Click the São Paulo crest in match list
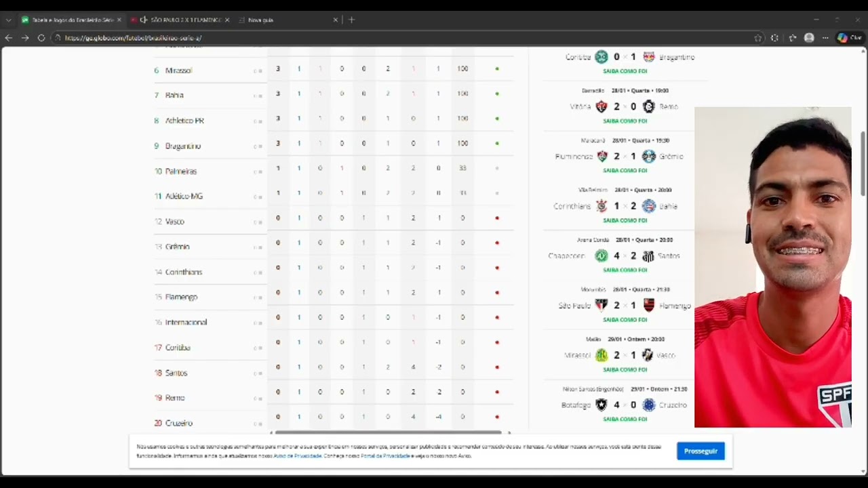Screen dimensions: 868x488 tap(601, 306)
